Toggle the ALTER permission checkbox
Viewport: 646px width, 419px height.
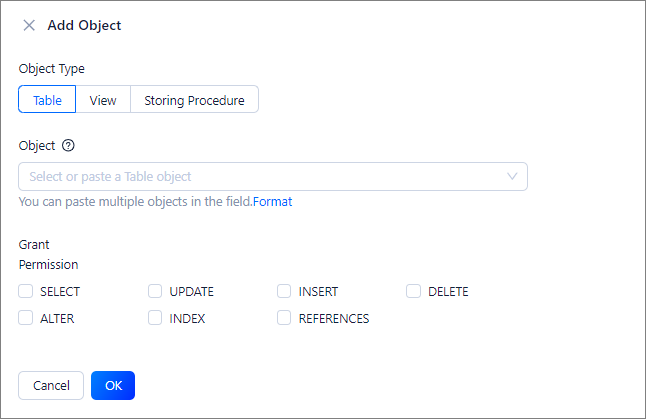[x=26, y=318]
